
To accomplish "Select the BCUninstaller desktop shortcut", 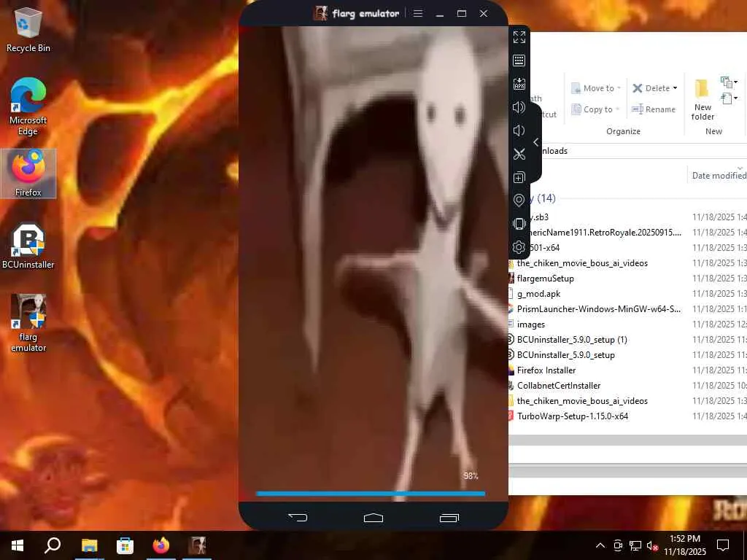I will [28, 246].
